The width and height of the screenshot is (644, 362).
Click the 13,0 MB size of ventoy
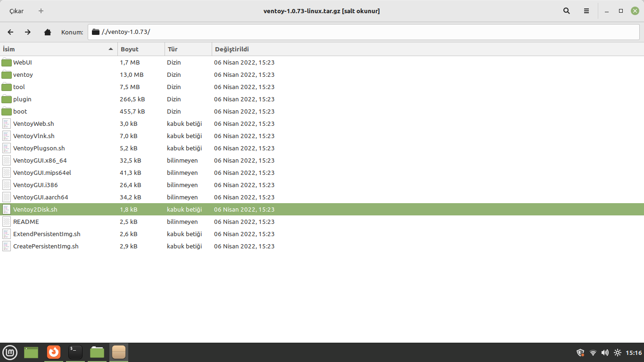pyautogui.click(x=132, y=74)
